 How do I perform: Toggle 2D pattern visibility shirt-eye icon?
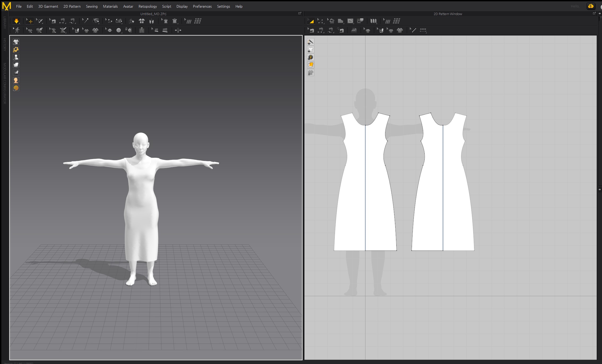[x=311, y=50]
